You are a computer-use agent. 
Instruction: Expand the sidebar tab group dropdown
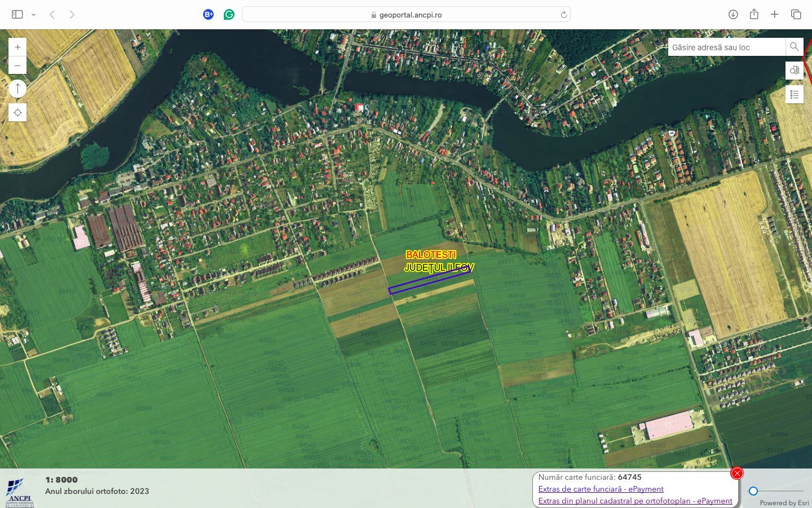click(x=34, y=15)
